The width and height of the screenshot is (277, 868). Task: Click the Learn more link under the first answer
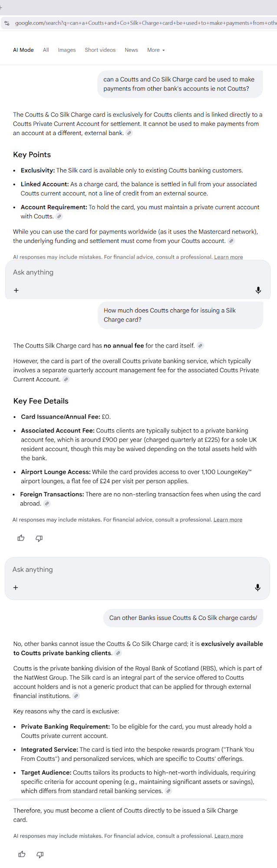coord(228,257)
